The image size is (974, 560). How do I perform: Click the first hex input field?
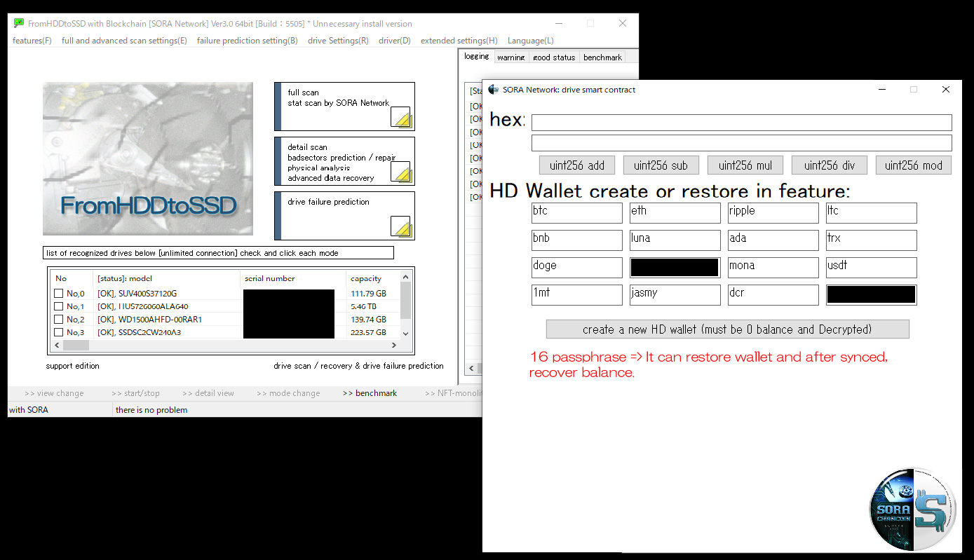(741, 123)
